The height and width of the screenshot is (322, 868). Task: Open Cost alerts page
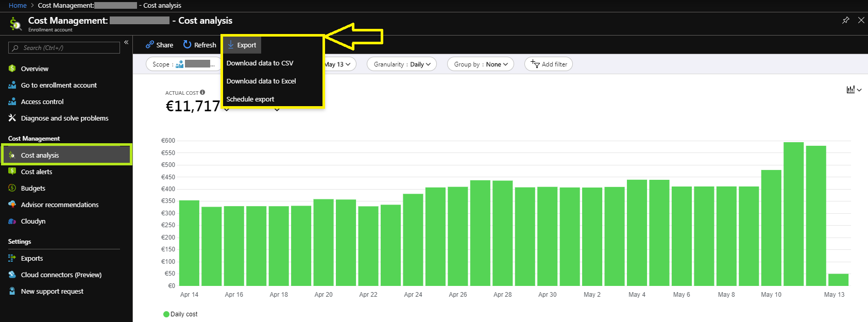[36, 172]
